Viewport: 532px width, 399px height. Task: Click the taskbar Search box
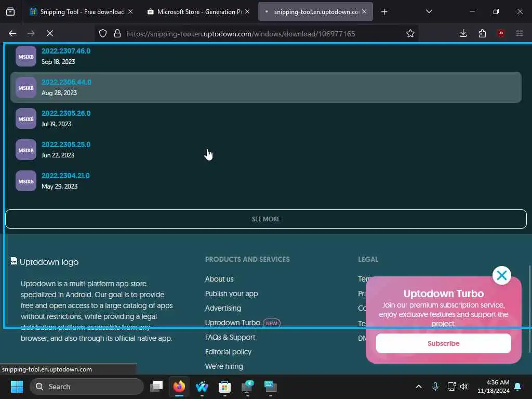[x=87, y=387]
